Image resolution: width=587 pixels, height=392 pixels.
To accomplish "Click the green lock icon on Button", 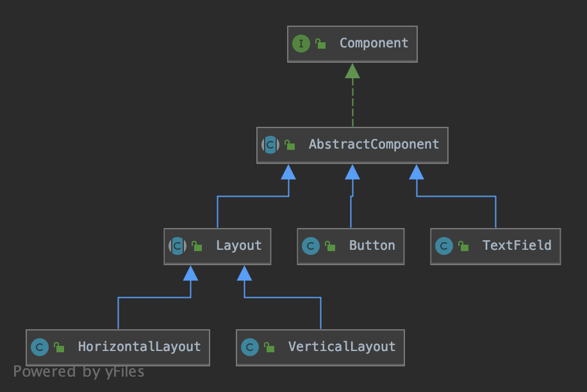I will [x=330, y=246].
